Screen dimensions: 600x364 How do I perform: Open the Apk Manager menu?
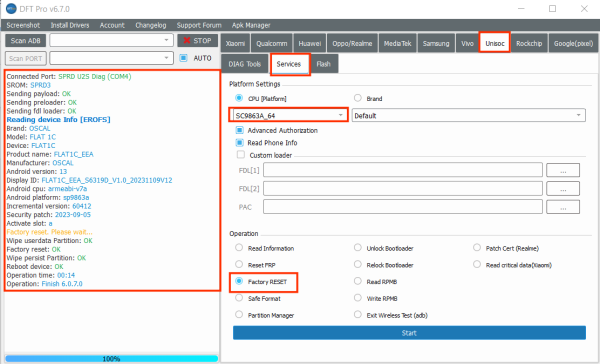251,25
